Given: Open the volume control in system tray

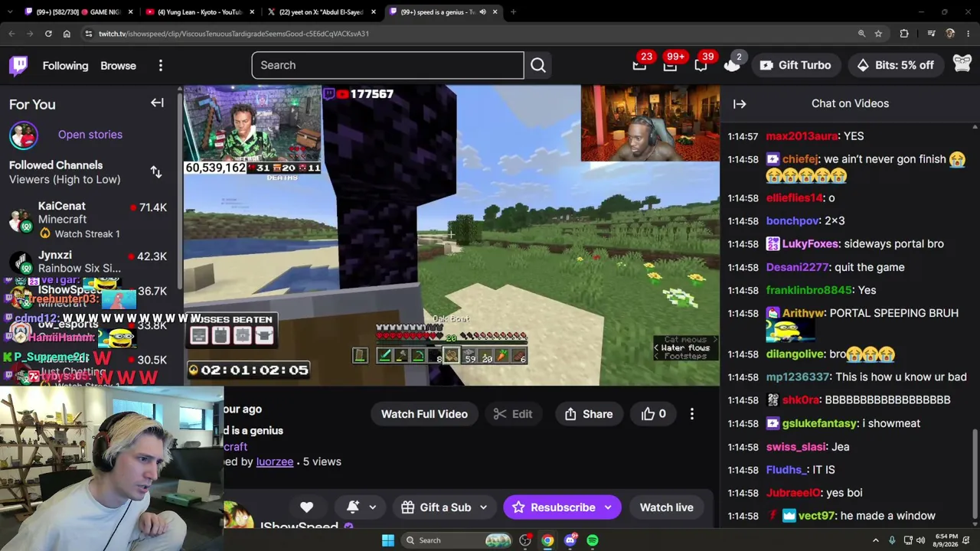Looking at the screenshot, I should (920, 540).
